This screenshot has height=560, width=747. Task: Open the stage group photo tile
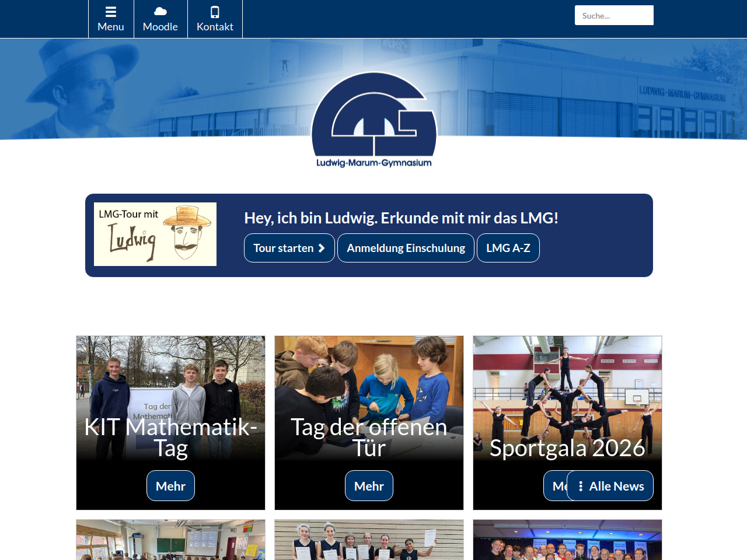(567, 540)
